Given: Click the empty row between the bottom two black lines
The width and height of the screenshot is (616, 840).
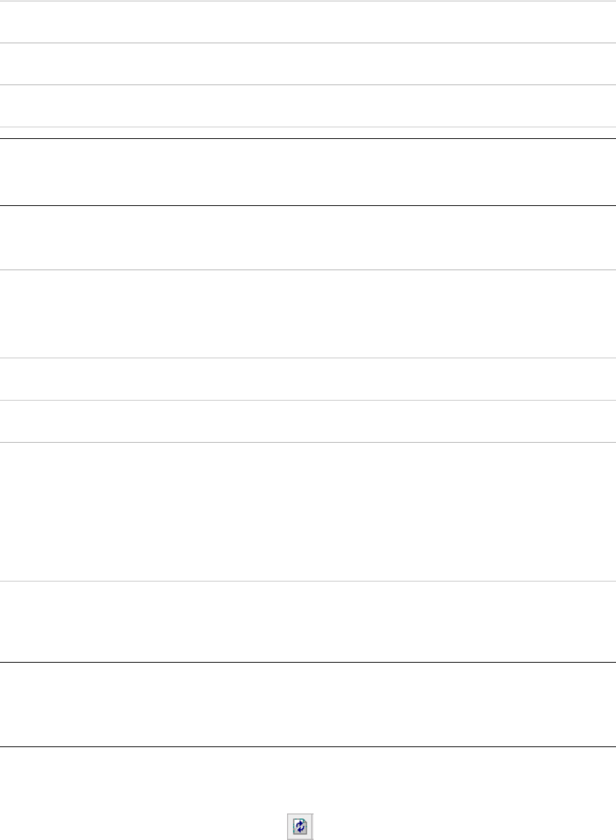Looking at the screenshot, I should [x=307, y=705].
